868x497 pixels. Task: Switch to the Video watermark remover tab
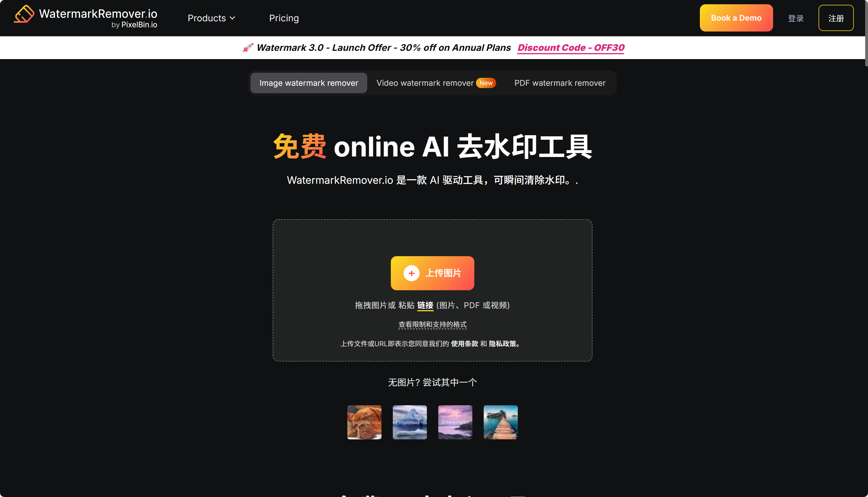[436, 83]
